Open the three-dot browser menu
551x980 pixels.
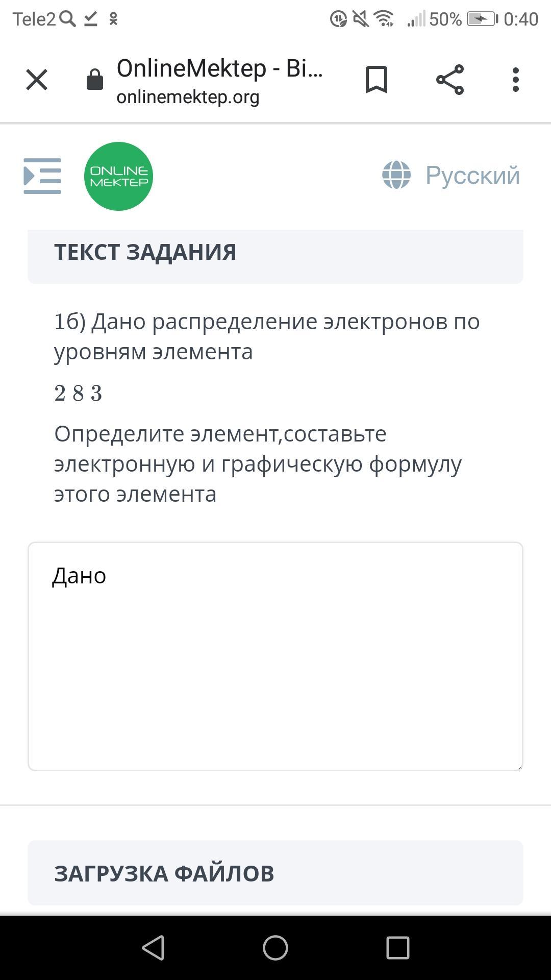pyautogui.click(x=516, y=80)
